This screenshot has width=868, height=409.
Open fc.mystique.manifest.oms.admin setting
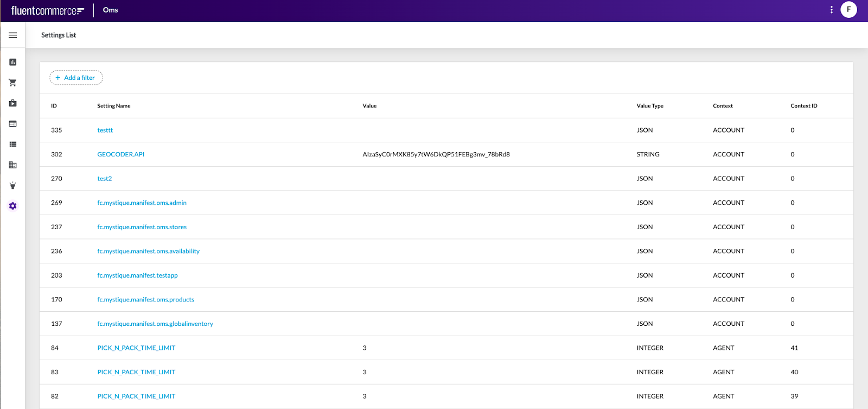tap(142, 203)
